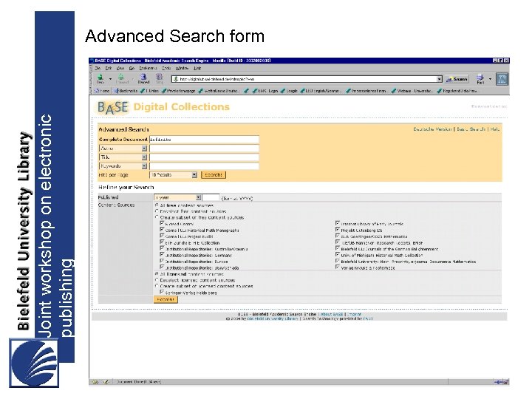Viewport: 532px width, 399px height.
Task: Click the Published year text box
Action: point(211,197)
